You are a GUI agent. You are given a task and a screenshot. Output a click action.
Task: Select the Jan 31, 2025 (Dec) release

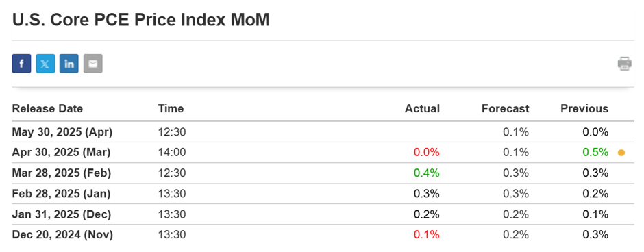point(323,214)
